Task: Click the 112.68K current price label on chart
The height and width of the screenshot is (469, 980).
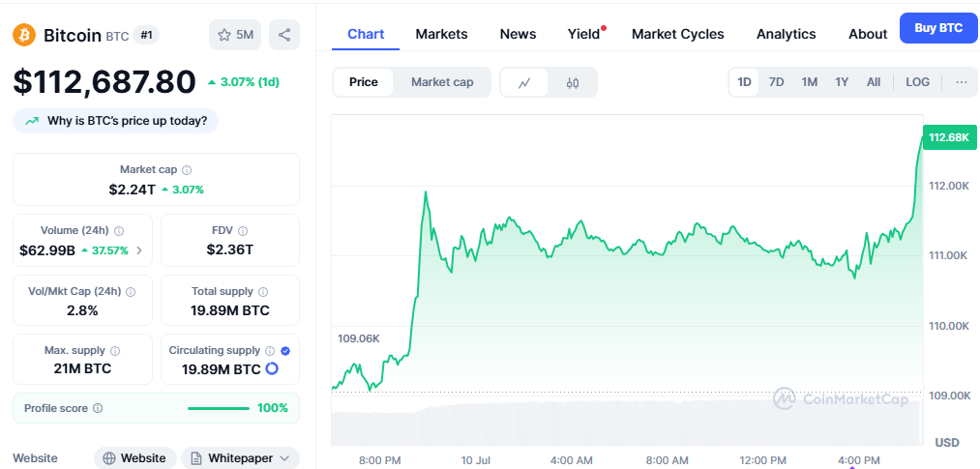Action: 949,137
